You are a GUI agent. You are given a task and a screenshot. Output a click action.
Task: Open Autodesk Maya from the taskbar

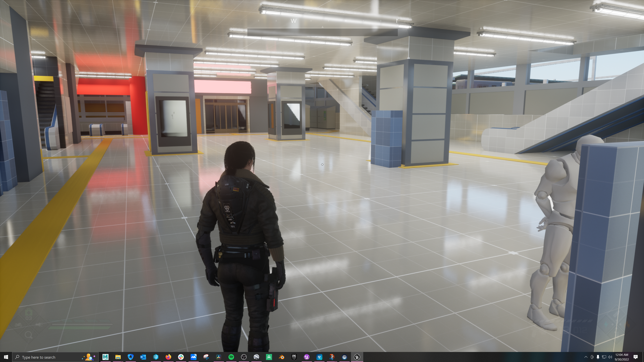coord(105,357)
